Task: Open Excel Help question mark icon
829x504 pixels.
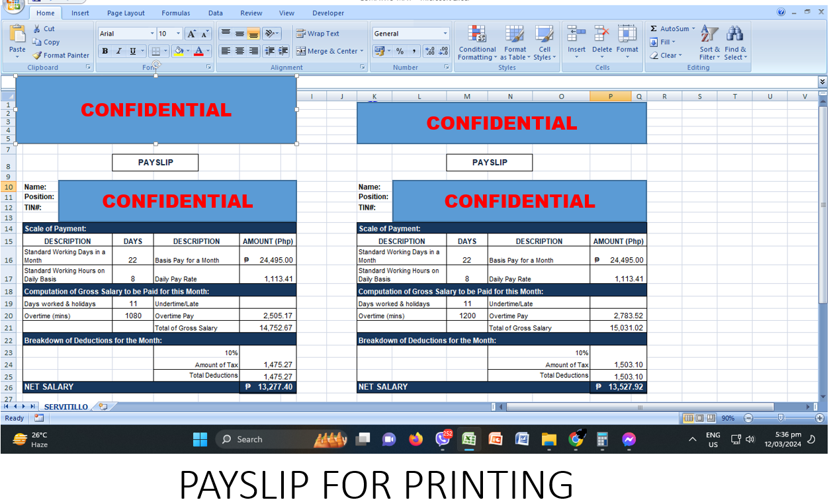Action: tap(781, 12)
